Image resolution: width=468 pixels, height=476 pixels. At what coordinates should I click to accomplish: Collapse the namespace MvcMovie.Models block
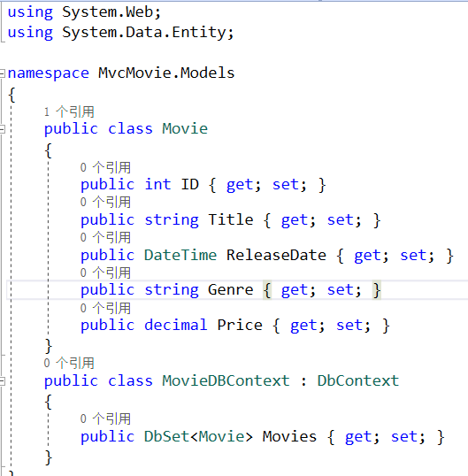[x=3, y=73]
